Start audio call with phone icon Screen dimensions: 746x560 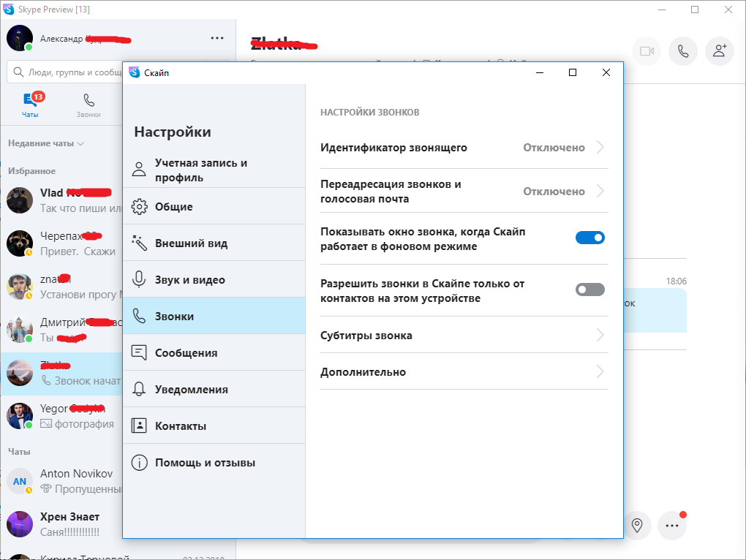point(682,51)
